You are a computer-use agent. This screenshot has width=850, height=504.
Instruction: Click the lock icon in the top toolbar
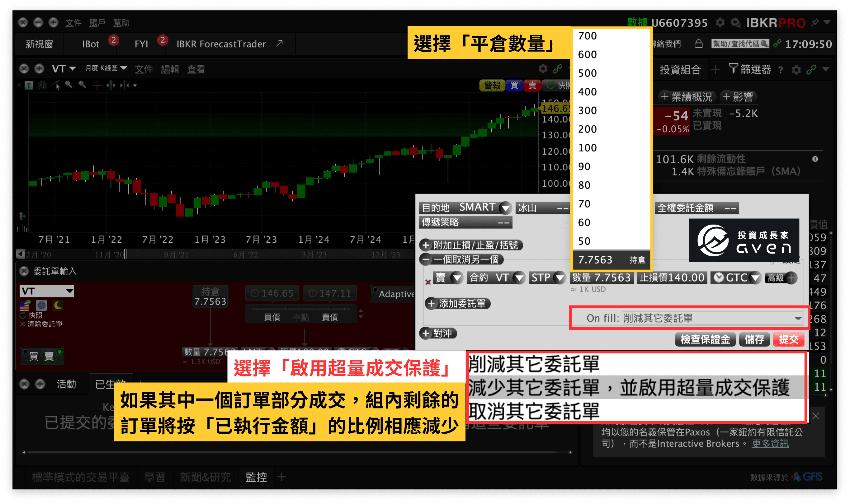click(x=699, y=44)
